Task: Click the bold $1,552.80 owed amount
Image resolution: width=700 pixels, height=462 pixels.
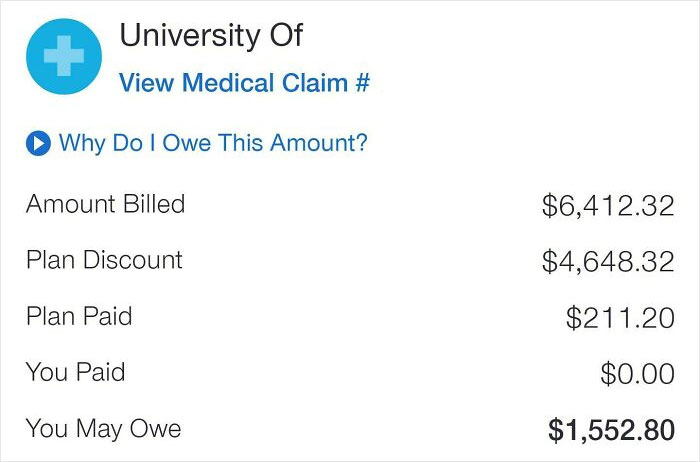Action: (x=611, y=431)
